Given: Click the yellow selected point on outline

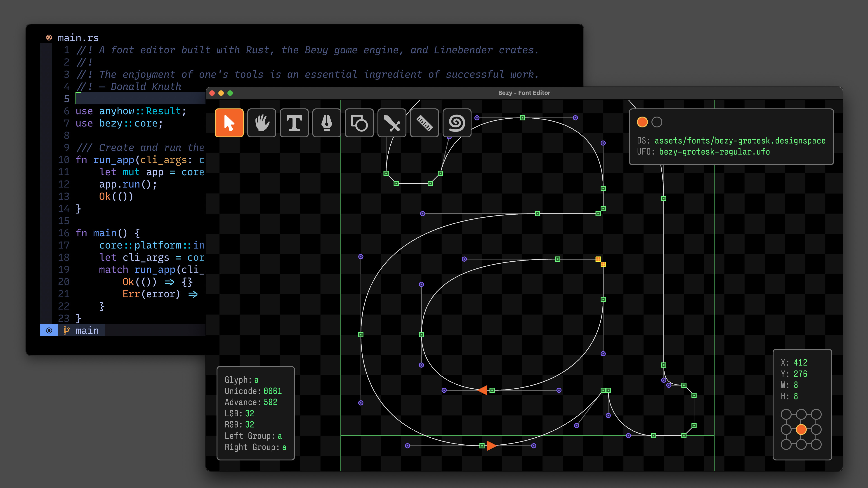Looking at the screenshot, I should [x=598, y=259].
